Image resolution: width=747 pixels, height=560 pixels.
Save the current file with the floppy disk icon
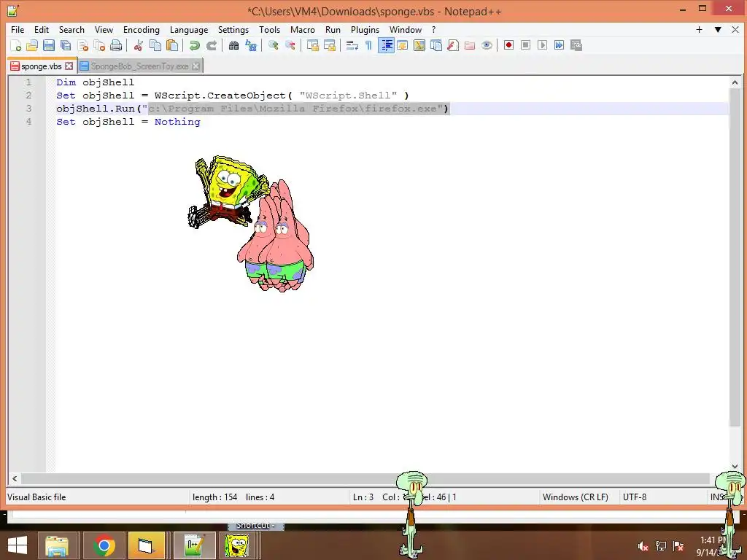click(x=49, y=45)
